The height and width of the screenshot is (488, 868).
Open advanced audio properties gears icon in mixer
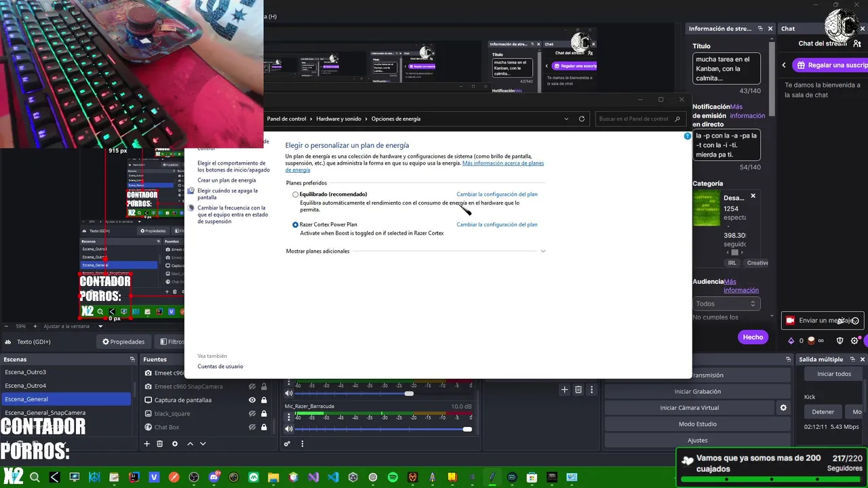pos(288,443)
